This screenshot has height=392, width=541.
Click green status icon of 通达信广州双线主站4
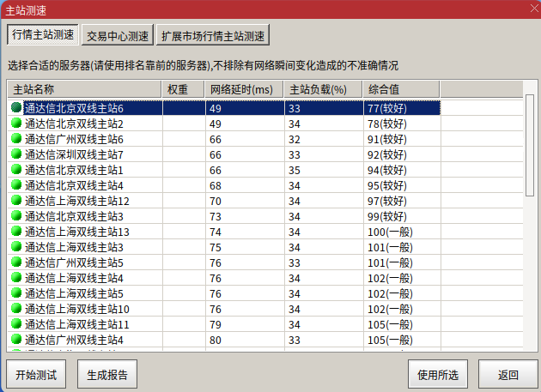pyautogui.click(x=16, y=339)
